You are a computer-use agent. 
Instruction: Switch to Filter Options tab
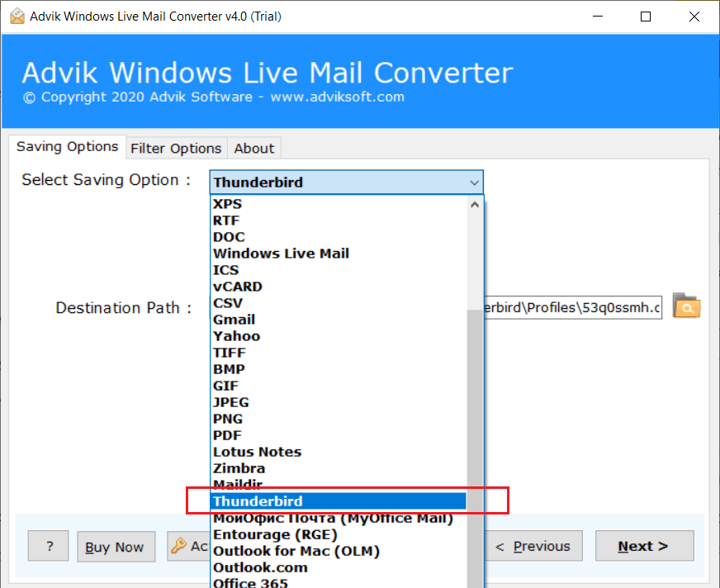177,149
